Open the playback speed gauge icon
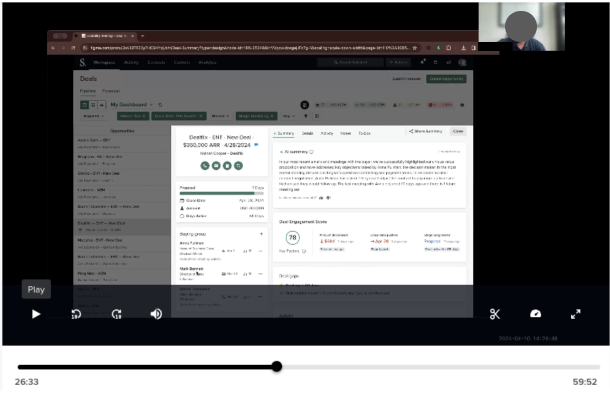 point(535,314)
